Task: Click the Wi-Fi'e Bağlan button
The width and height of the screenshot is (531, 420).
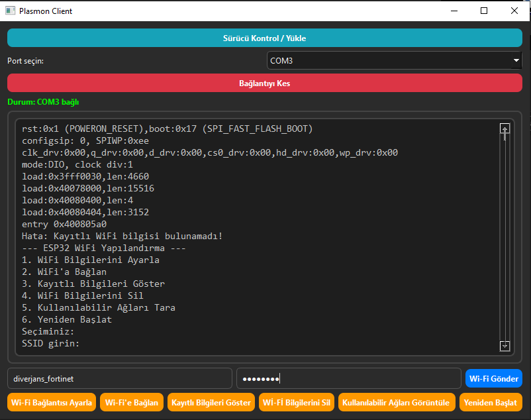Action: pyautogui.click(x=132, y=402)
